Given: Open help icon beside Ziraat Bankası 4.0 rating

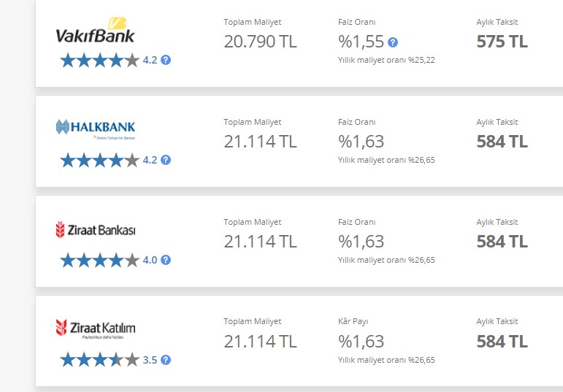Looking at the screenshot, I should pyautogui.click(x=166, y=260).
